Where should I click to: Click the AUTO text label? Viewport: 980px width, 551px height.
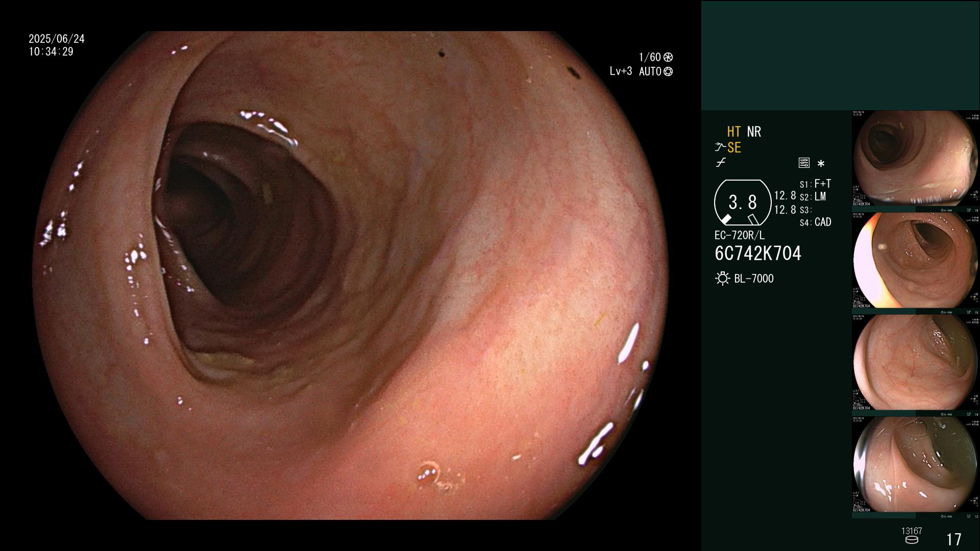pyautogui.click(x=650, y=71)
